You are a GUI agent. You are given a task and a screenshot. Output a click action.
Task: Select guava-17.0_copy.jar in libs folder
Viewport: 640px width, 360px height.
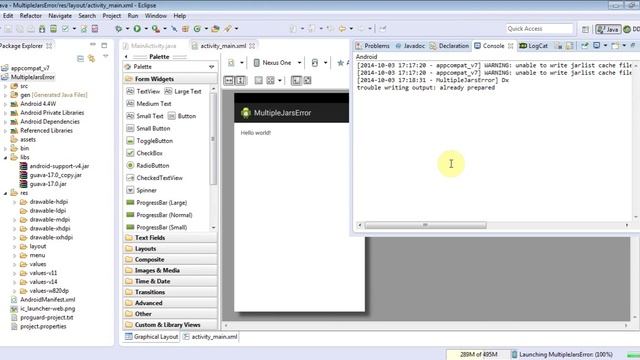[x=56, y=175]
